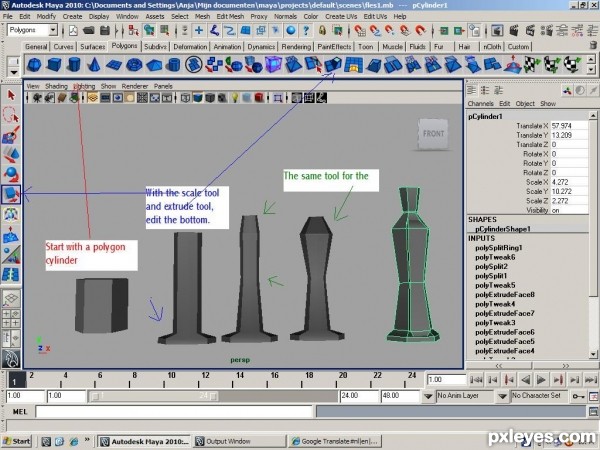
Task: Click play forwards playback button
Action: pyautogui.click(x=541, y=380)
